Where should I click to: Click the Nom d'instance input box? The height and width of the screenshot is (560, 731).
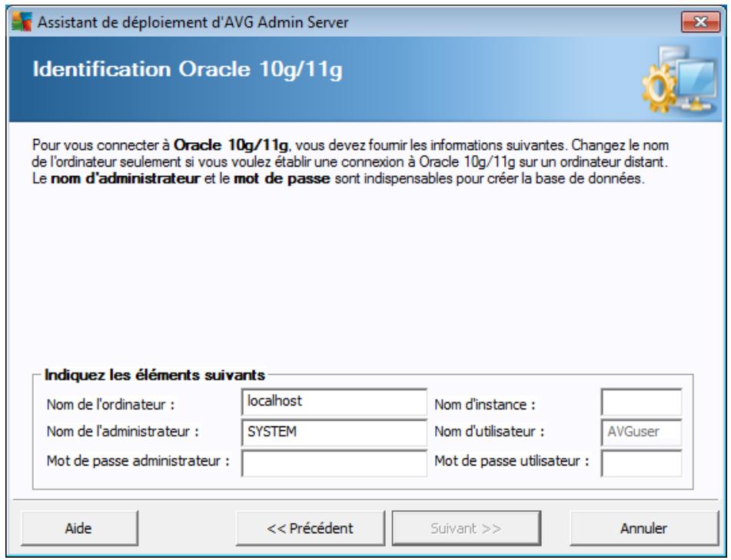(642, 402)
